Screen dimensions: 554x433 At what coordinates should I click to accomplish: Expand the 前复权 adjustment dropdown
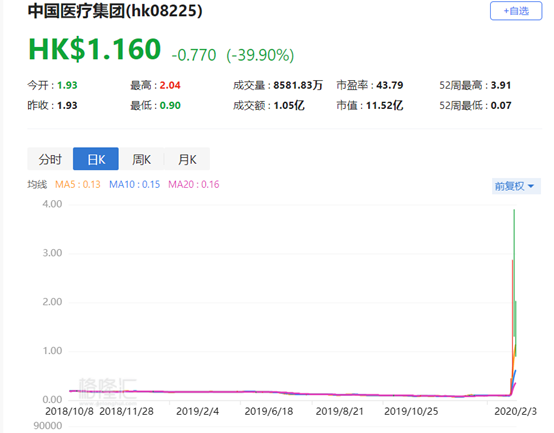tap(516, 186)
